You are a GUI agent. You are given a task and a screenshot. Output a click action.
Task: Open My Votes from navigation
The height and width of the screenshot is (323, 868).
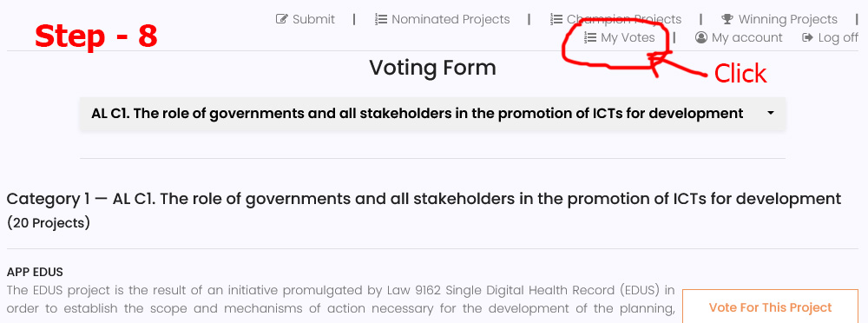tap(620, 37)
